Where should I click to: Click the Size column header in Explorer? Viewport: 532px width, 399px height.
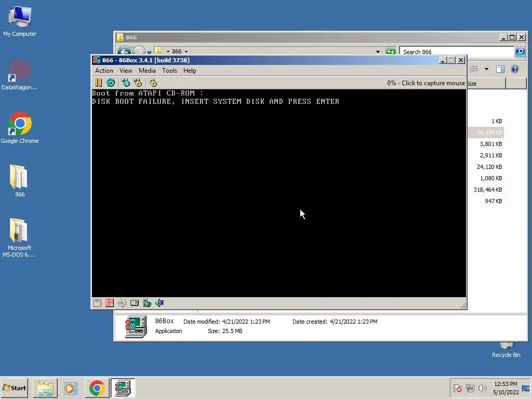[x=486, y=84]
